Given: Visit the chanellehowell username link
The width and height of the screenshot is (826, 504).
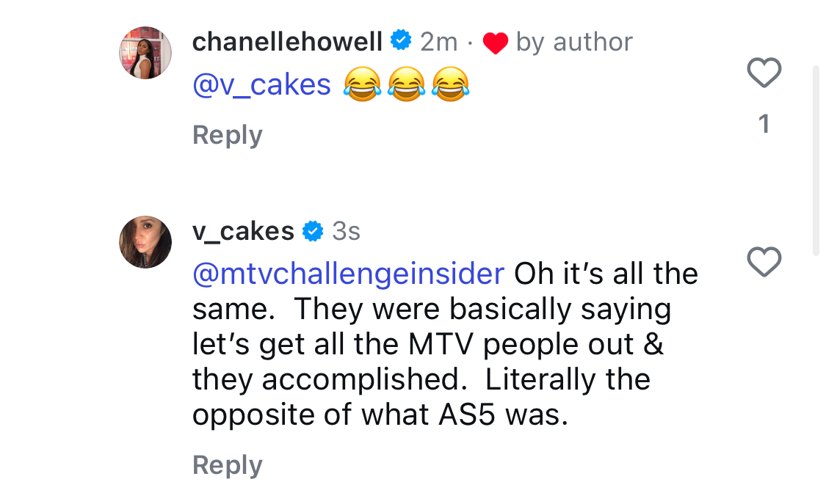Looking at the screenshot, I should (x=287, y=42).
